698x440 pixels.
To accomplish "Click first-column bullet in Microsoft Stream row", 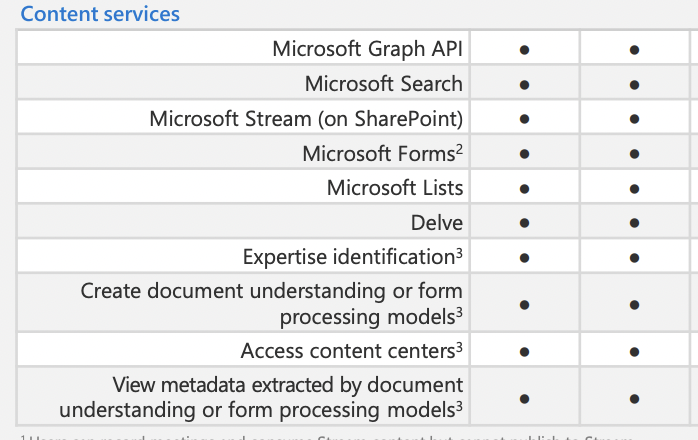I will [x=524, y=119].
